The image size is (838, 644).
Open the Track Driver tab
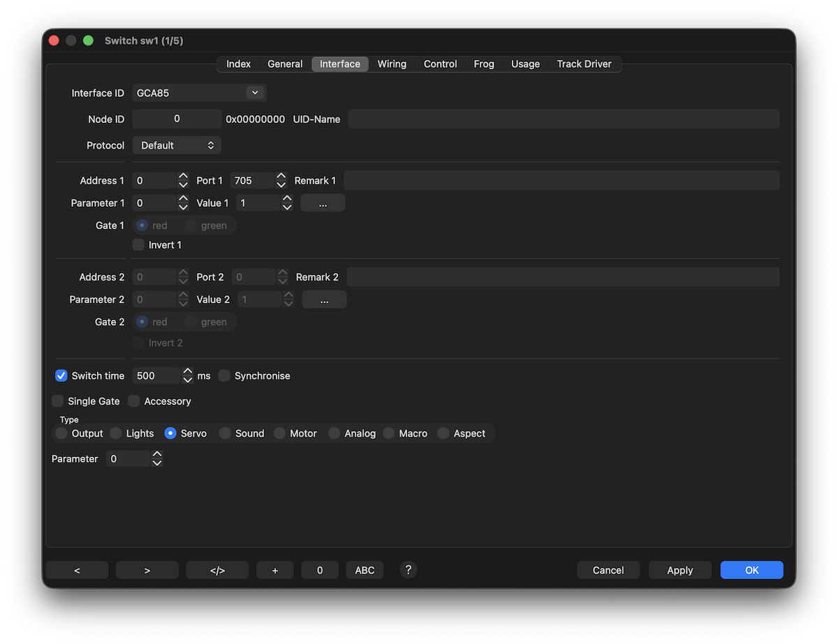click(584, 64)
